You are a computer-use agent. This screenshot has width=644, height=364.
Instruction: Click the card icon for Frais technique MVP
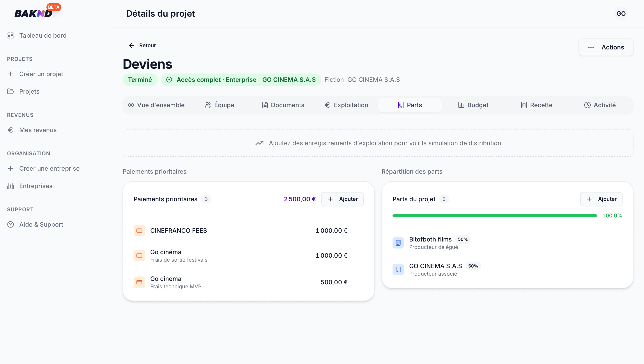tap(139, 282)
